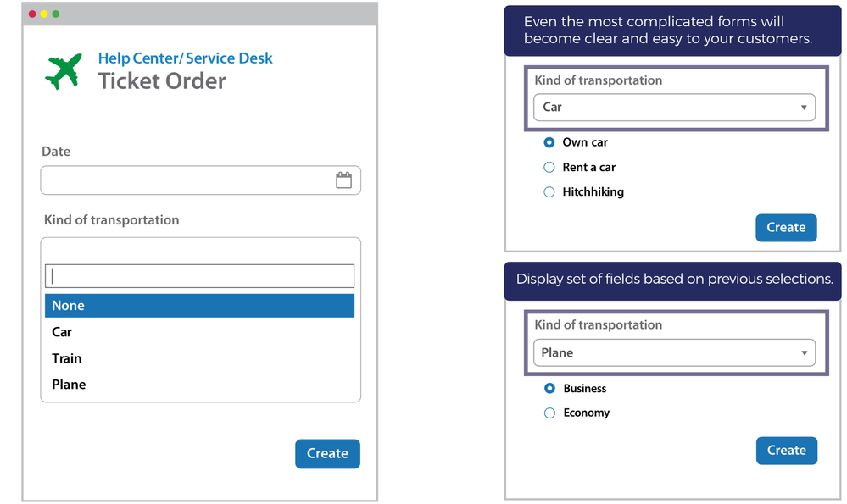Open the Plane transportation dropdown
This screenshot has width=847, height=504.
674,352
